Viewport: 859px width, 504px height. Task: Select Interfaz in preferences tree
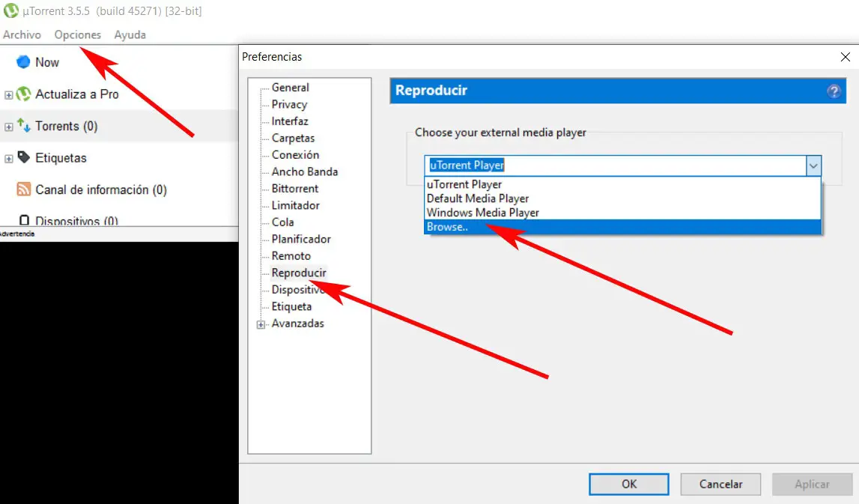[x=290, y=121]
